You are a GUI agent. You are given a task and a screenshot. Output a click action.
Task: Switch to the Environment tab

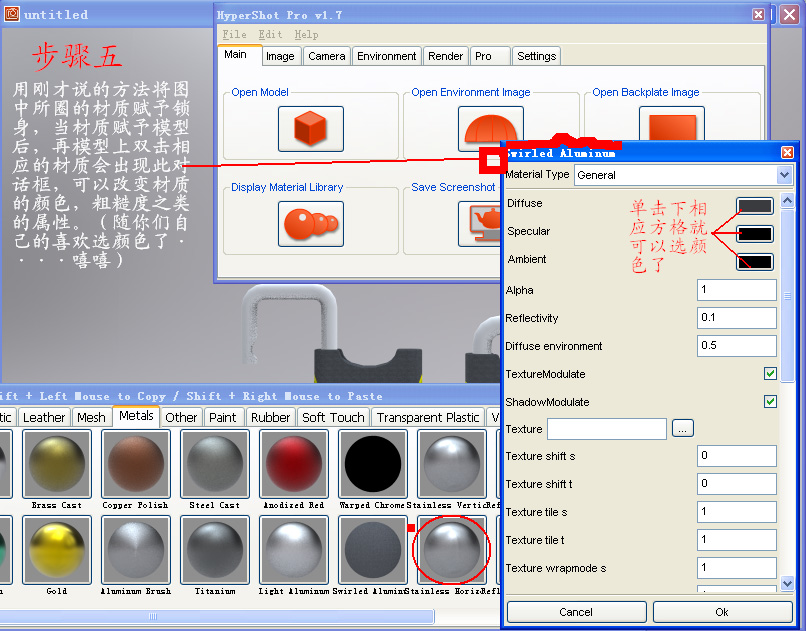pyautogui.click(x=387, y=56)
